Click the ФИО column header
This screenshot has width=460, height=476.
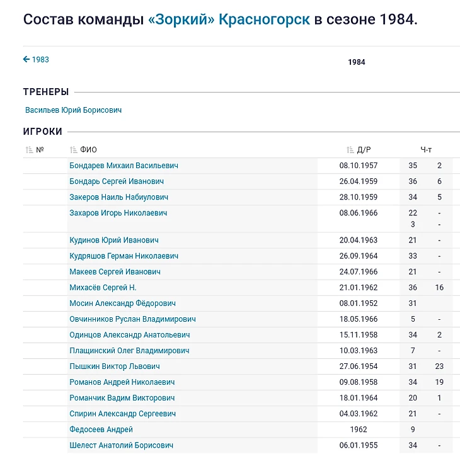click(88, 150)
